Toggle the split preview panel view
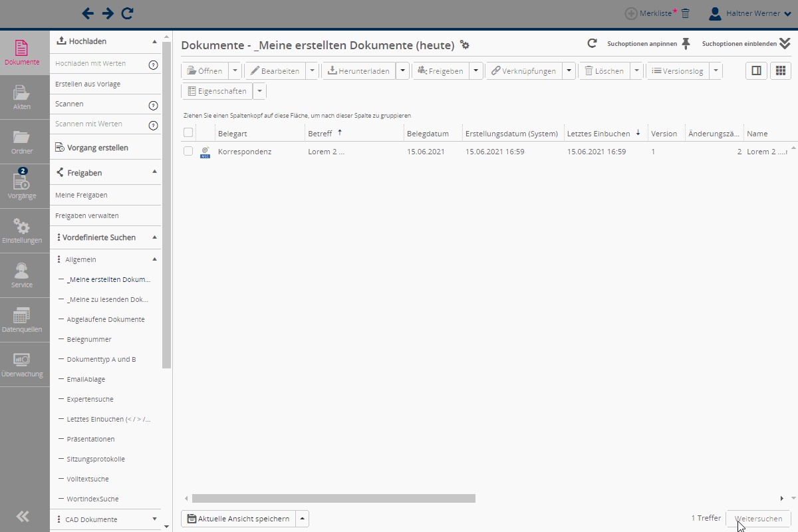Image resolution: width=798 pixels, height=532 pixels. pyautogui.click(x=755, y=70)
